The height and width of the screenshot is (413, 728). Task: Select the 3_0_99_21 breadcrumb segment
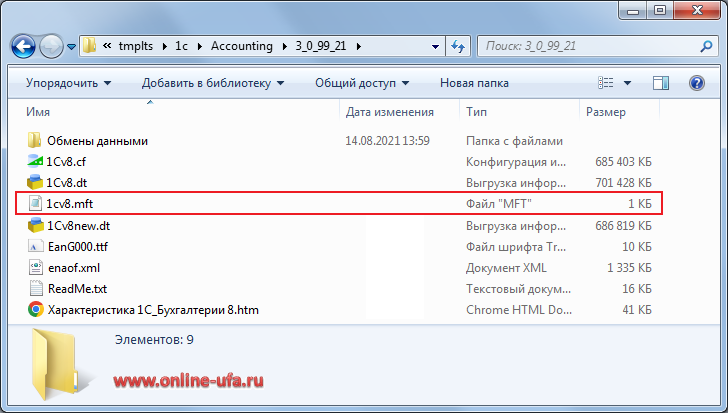click(321, 46)
